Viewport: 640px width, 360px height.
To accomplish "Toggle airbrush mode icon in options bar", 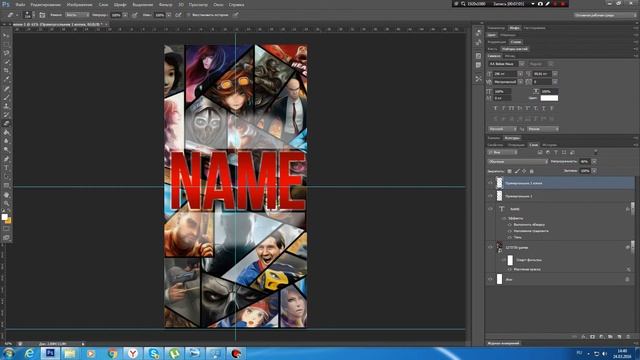I will click(x=178, y=15).
